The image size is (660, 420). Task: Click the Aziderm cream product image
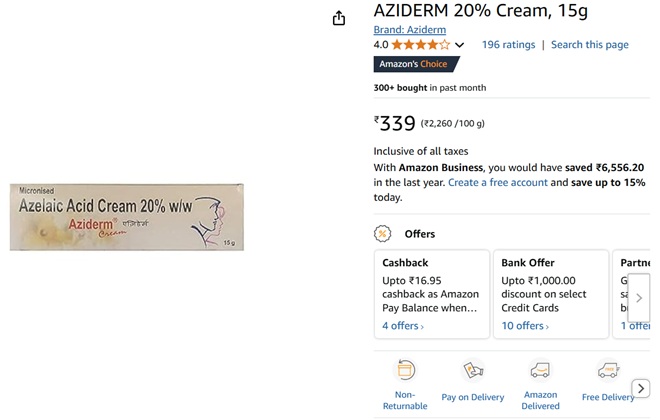tap(128, 217)
